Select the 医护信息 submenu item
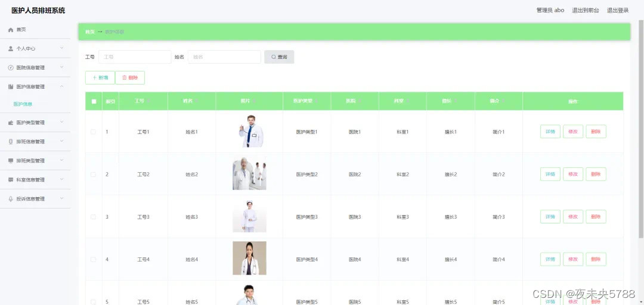 (x=23, y=104)
